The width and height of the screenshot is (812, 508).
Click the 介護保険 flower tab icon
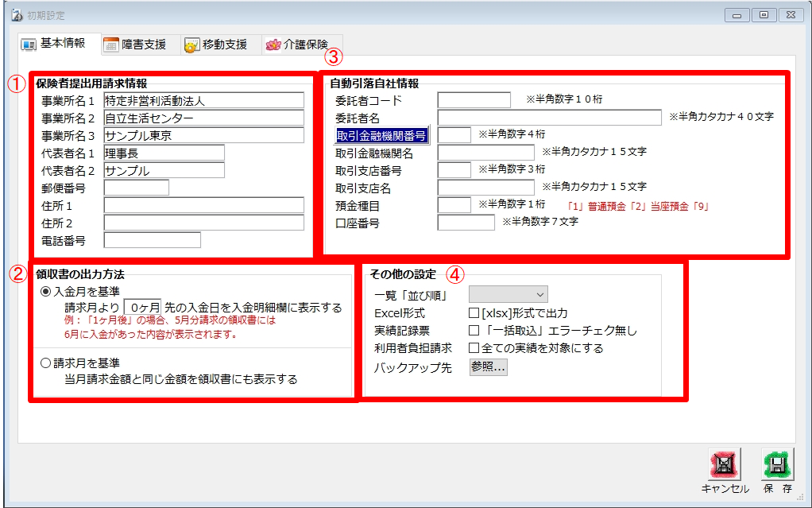[273, 45]
